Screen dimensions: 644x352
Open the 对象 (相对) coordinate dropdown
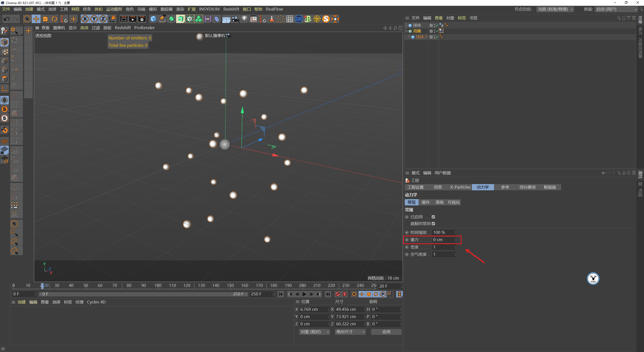coord(314,332)
